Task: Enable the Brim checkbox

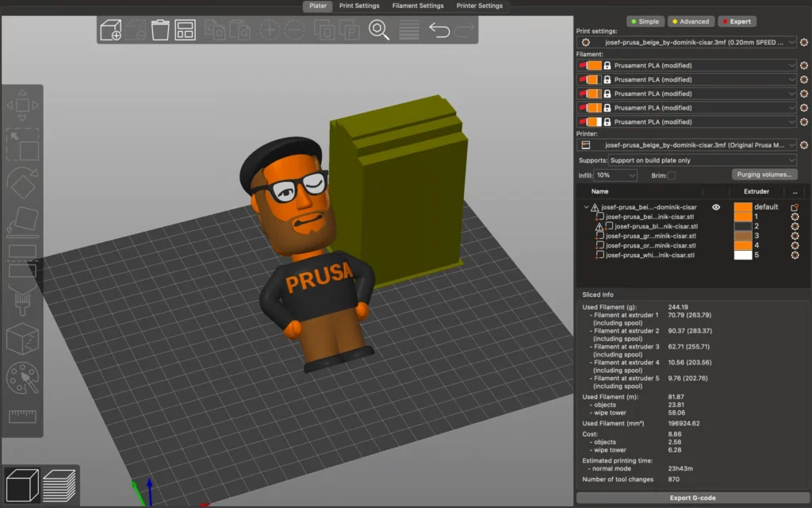Action: pos(672,175)
